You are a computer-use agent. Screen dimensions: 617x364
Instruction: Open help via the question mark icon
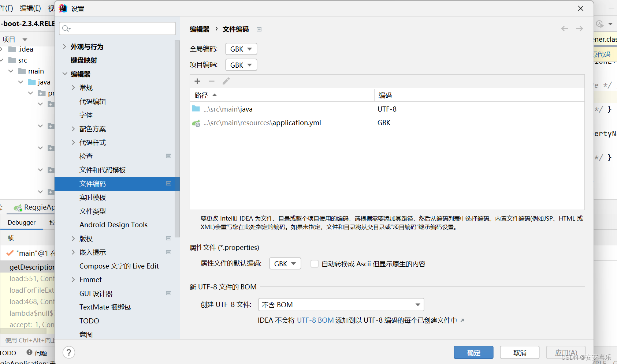coord(69,352)
